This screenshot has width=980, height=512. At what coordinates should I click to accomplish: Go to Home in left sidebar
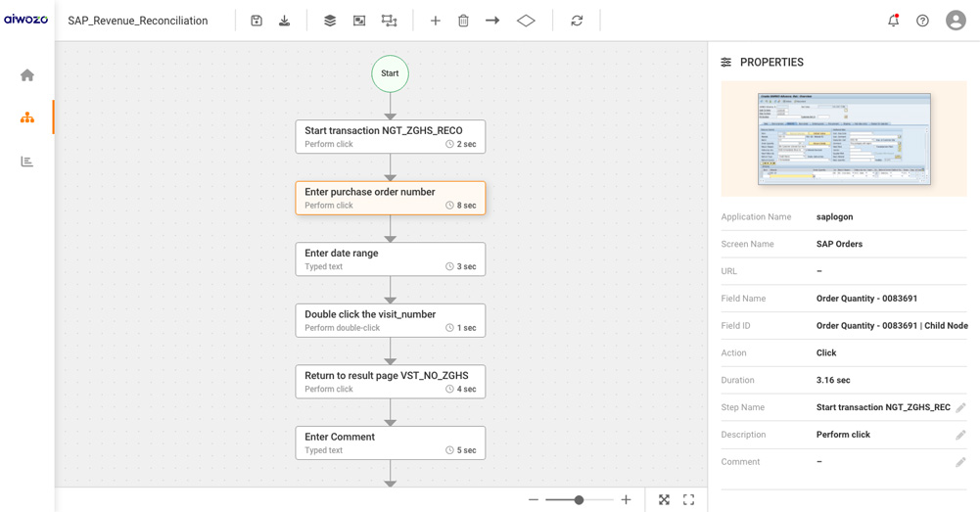[27, 75]
